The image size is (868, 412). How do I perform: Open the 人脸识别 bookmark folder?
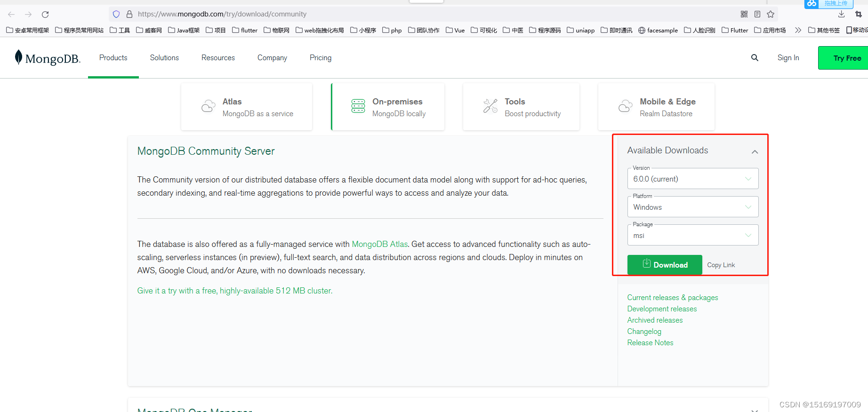[x=699, y=30]
